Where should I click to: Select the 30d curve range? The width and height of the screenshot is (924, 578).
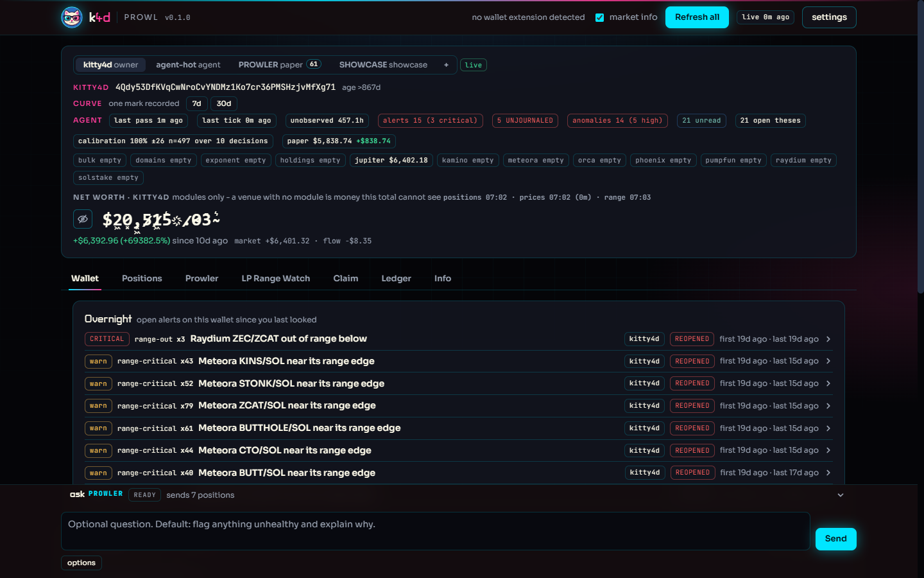point(224,103)
